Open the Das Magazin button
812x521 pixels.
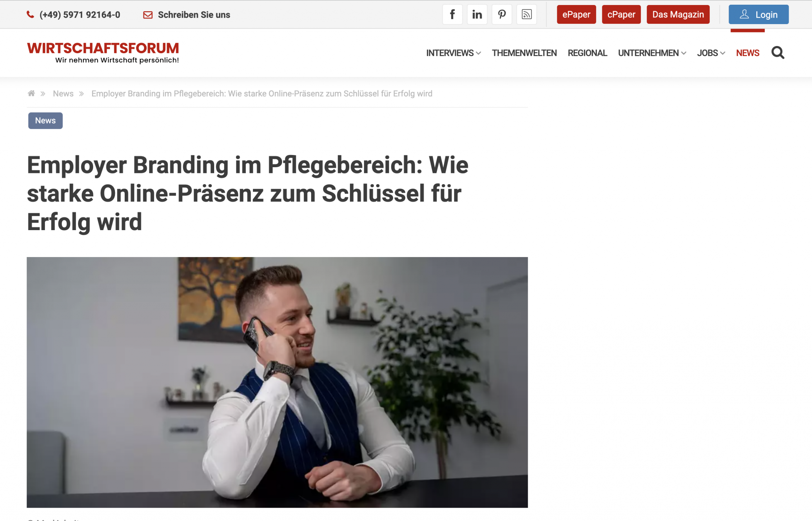pos(678,14)
